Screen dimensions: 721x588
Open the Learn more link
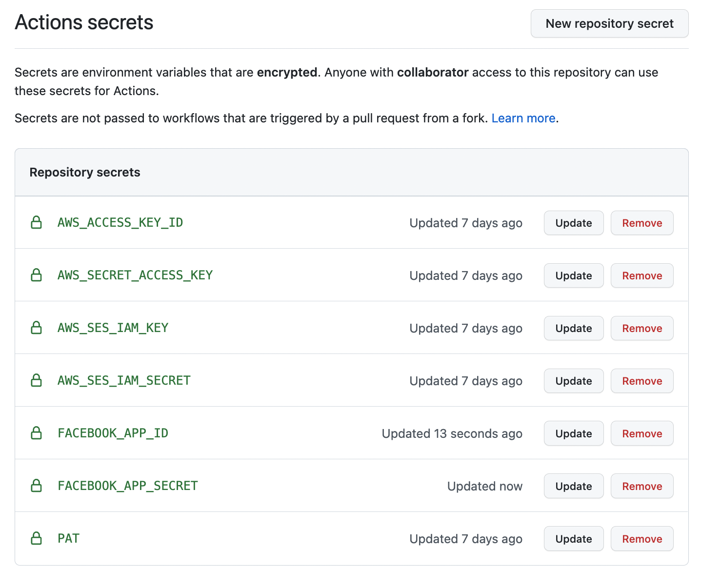click(x=523, y=118)
